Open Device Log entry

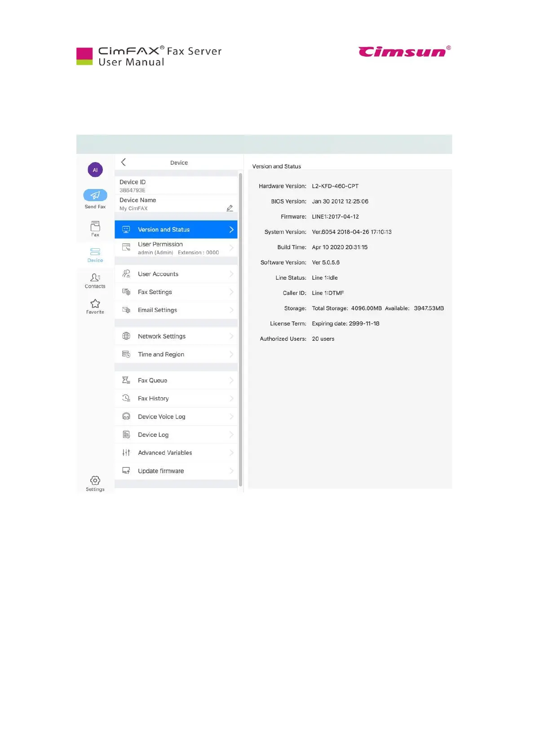[x=176, y=435]
